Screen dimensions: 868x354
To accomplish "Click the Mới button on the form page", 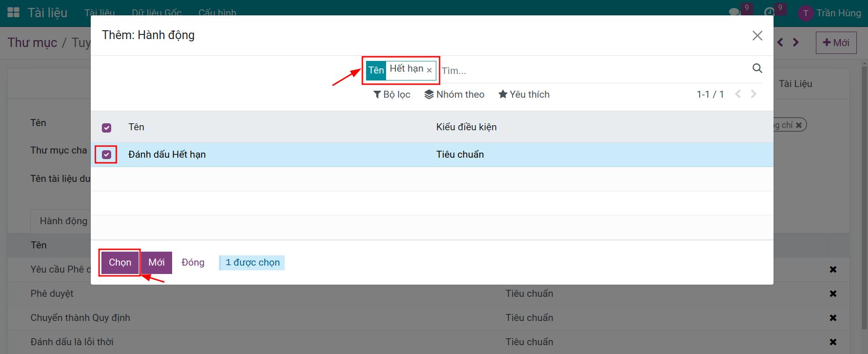I will pos(836,42).
